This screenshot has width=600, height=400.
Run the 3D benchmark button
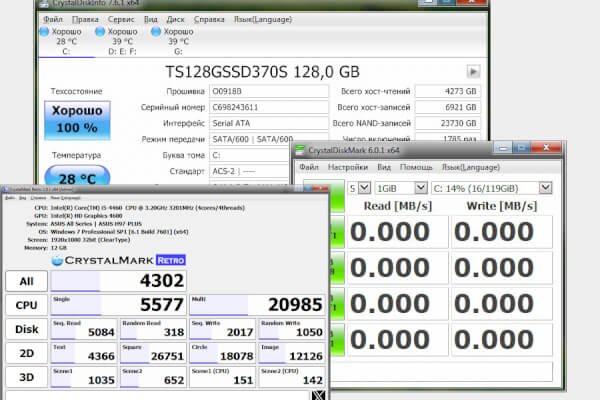[27, 377]
